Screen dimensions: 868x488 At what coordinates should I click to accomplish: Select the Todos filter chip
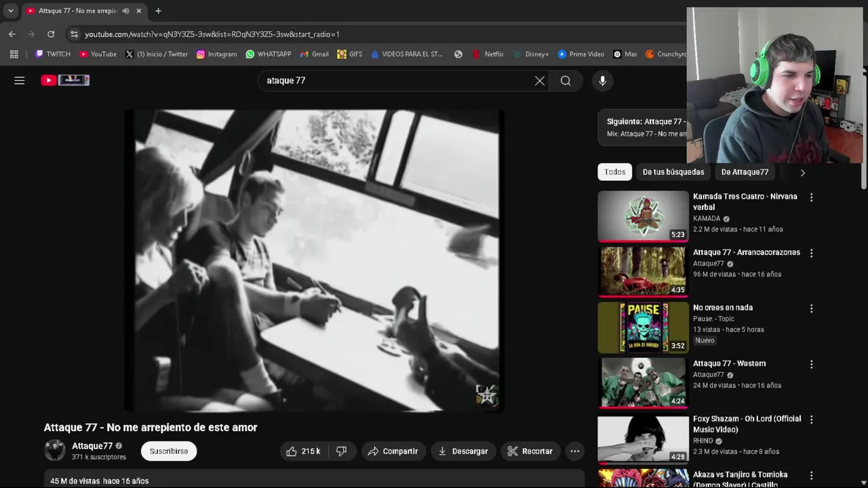tap(614, 172)
